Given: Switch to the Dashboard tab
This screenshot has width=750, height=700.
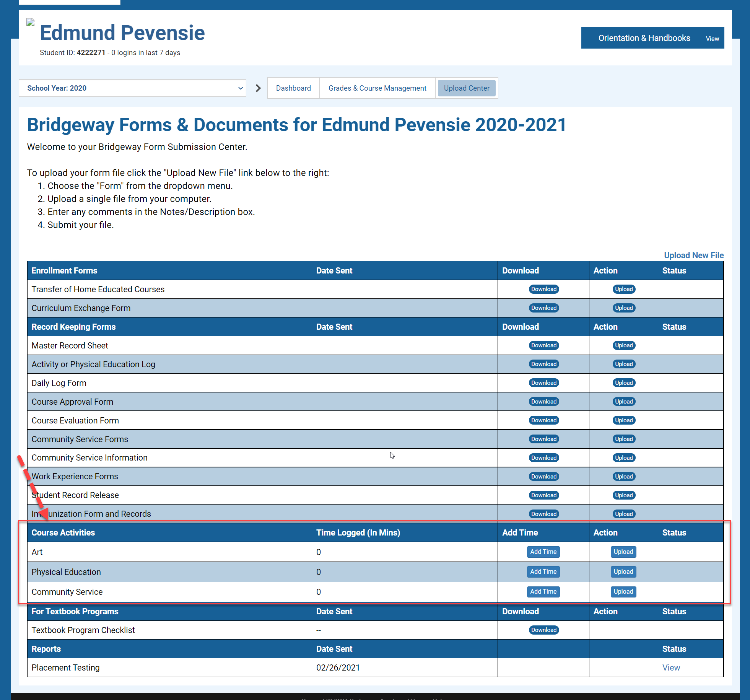Looking at the screenshot, I should (x=293, y=88).
